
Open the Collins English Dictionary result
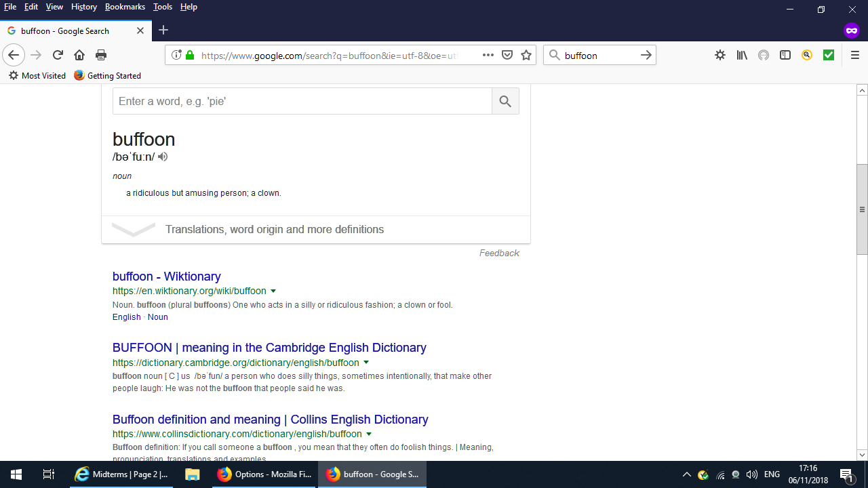(270, 420)
